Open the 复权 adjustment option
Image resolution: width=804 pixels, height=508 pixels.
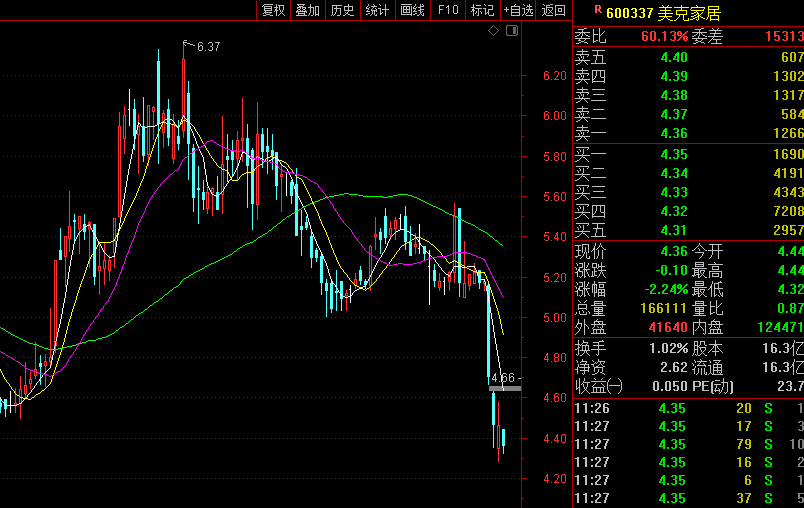273,10
